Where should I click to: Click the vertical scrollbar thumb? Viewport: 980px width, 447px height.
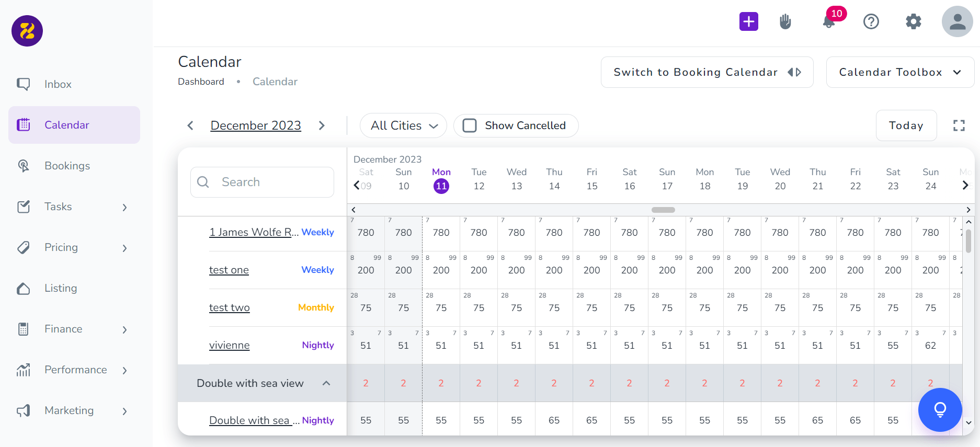point(968,242)
